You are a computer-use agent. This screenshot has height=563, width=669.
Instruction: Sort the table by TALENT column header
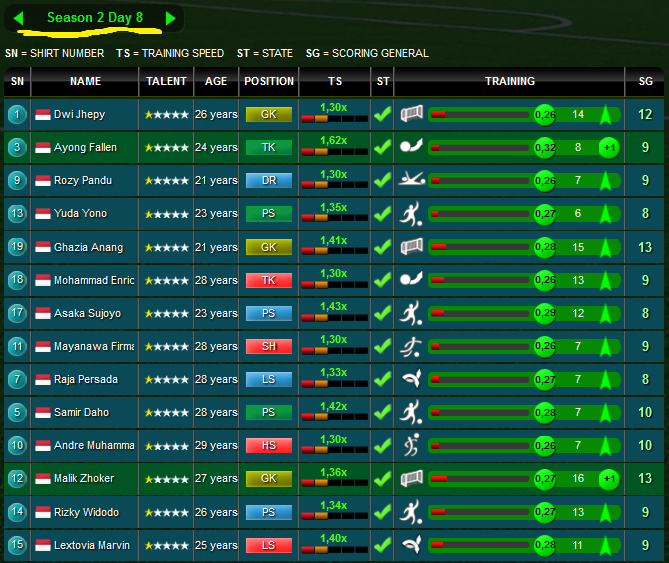click(x=166, y=81)
